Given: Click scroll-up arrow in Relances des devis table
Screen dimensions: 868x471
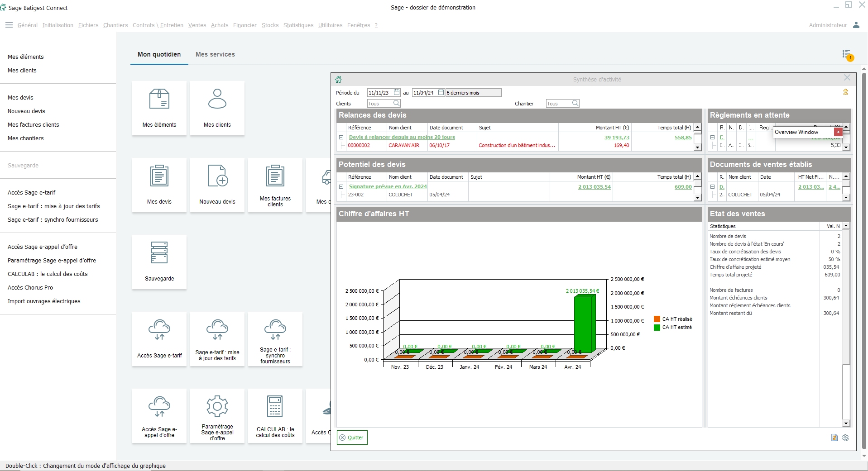Looking at the screenshot, I should (697, 128).
